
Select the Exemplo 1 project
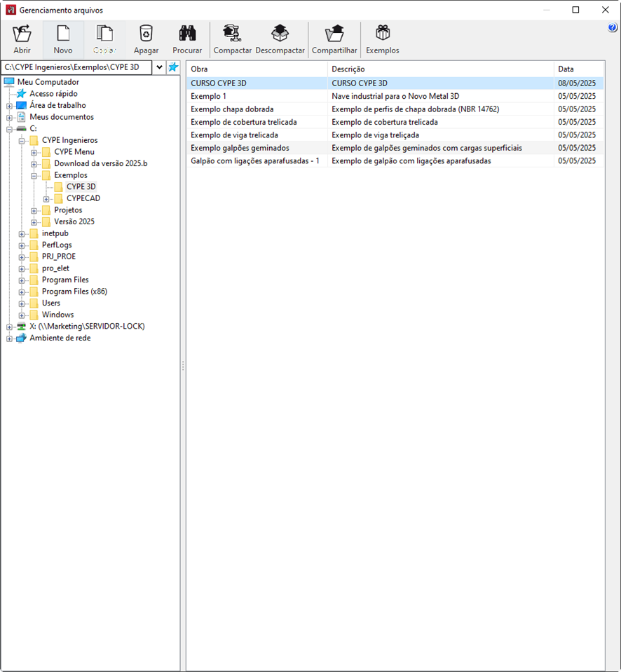point(208,96)
